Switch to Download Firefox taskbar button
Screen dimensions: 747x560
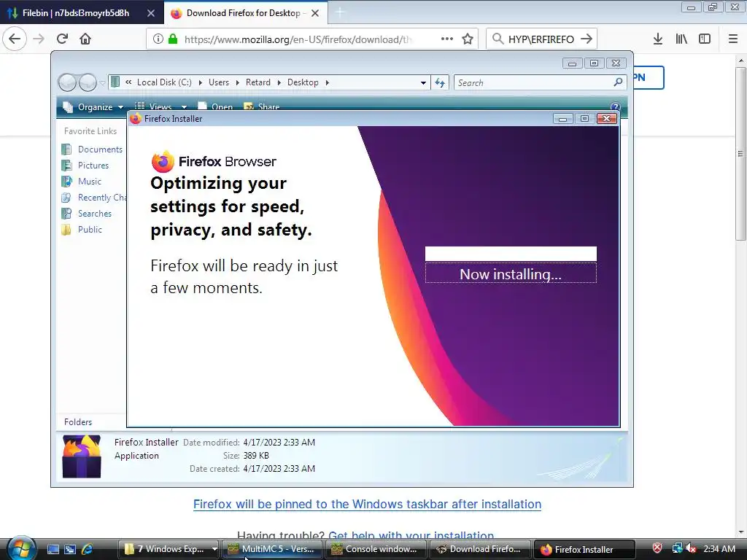(x=480, y=549)
